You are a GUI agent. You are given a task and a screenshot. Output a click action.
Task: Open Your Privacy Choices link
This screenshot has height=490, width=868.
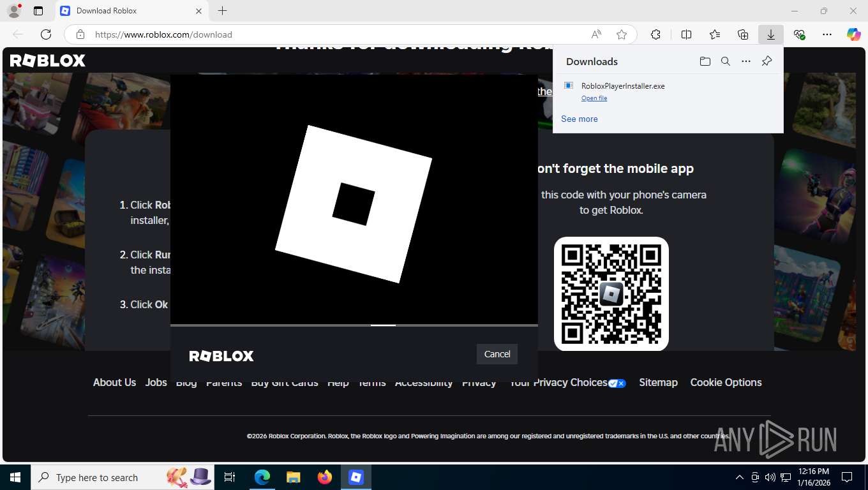coord(567,382)
